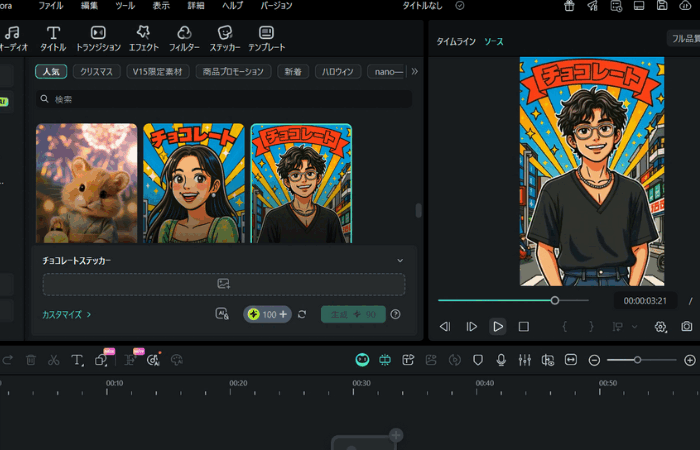The image size is (700, 450).
Task: Open the トランジション (Transitions) panel
Action: 98,38
